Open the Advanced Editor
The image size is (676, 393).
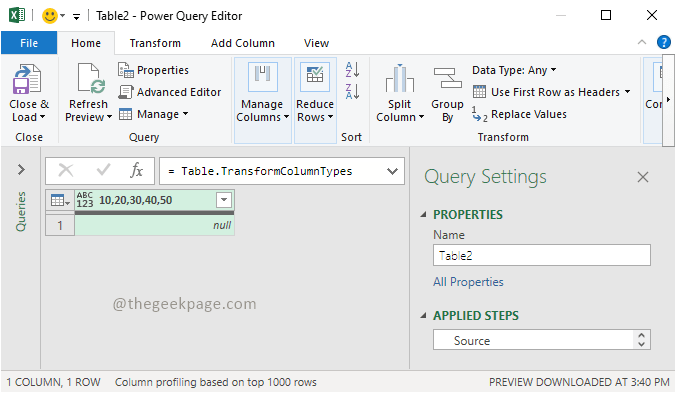[x=170, y=92]
